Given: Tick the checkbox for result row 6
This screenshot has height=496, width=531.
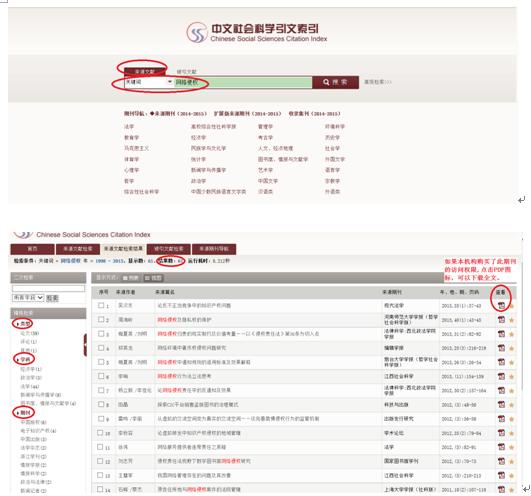Looking at the screenshot, I should point(101,376).
